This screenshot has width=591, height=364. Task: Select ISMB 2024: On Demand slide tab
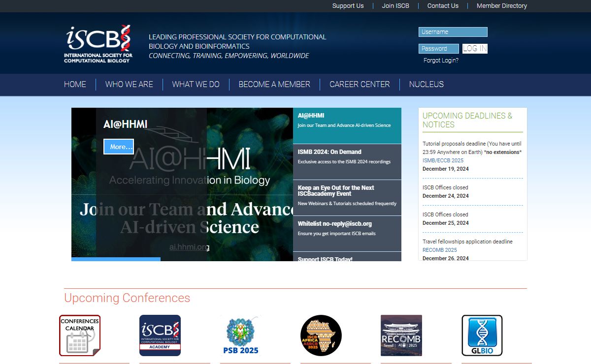coord(347,162)
